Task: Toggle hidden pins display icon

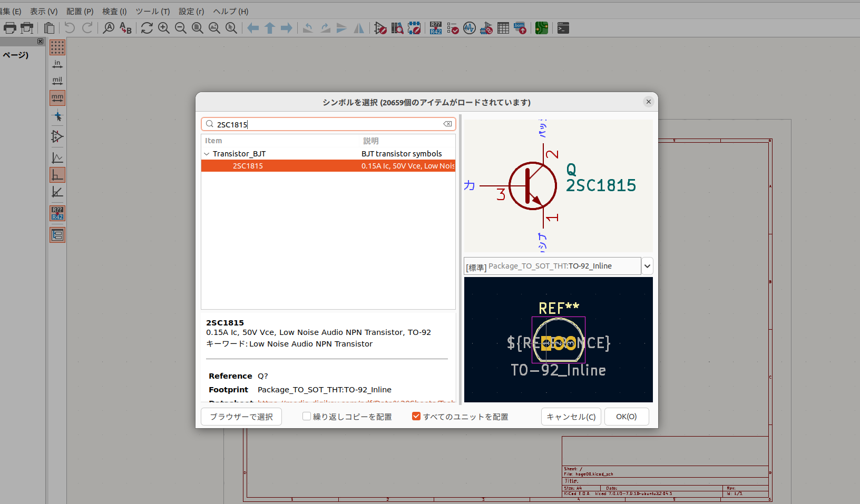Action: point(57,137)
